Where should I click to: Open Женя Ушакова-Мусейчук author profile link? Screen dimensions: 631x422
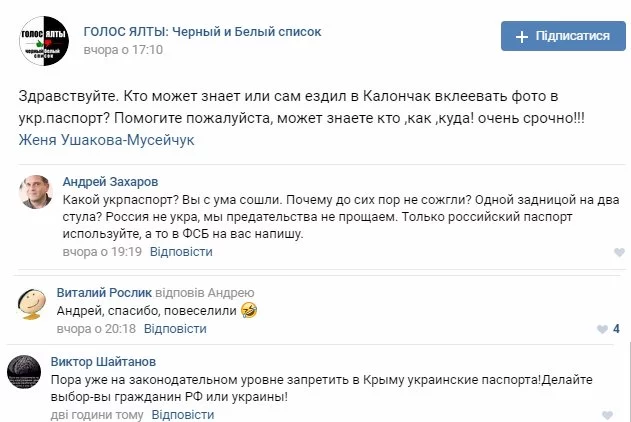coord(106,140)
